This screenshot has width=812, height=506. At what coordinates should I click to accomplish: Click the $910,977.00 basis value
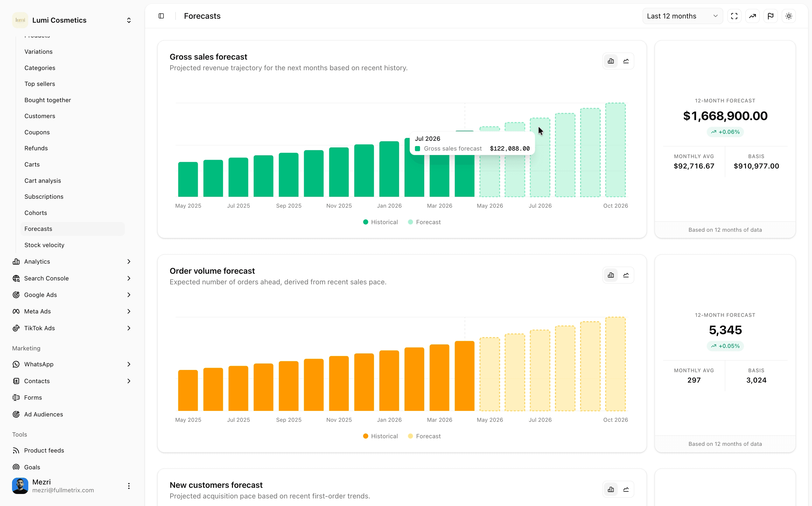pyautogui.click(x=756, y=166)
